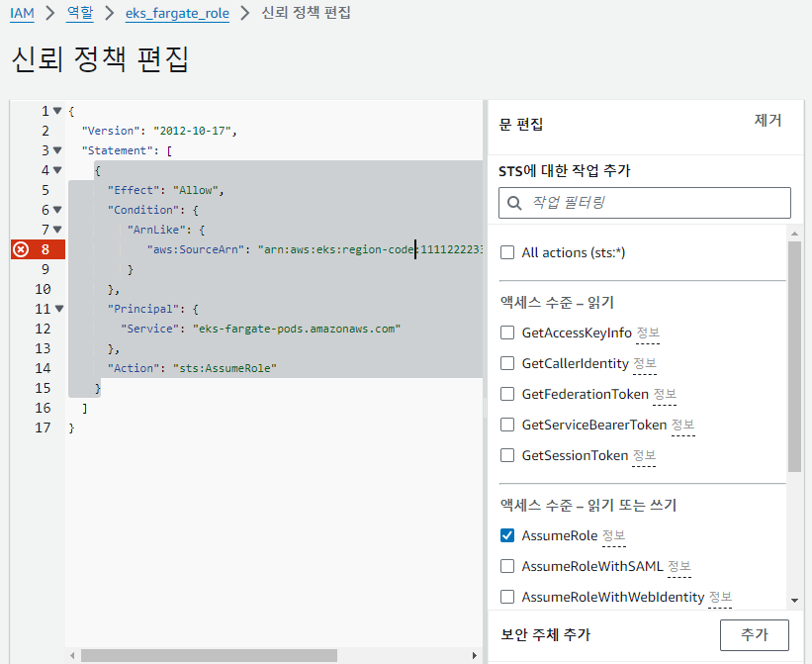Click the "eks-fargate-pods.amazonaws.com" service value
Screen dimensions: 812x664
coord(297,329)
